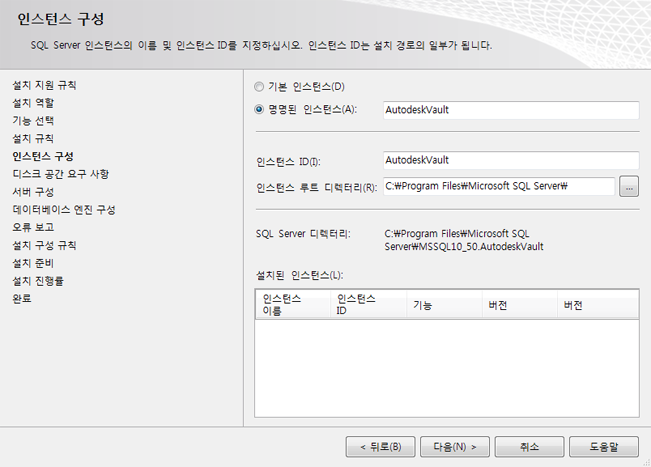Select the 완료 step

point(22,298)
